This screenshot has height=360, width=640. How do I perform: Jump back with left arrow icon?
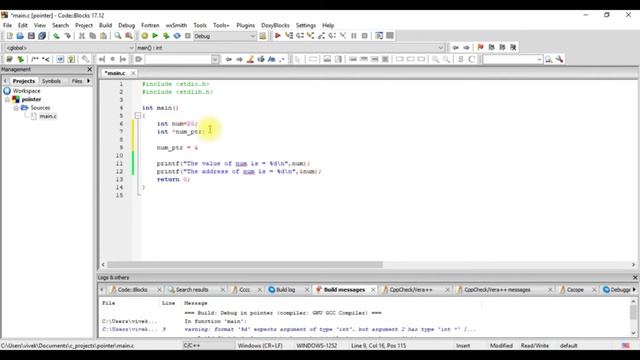(456, 47)
